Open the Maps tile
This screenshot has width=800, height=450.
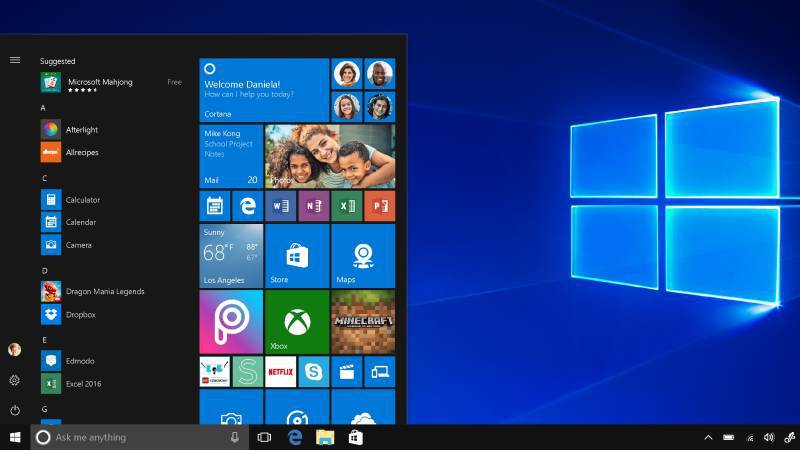(363, 256)
